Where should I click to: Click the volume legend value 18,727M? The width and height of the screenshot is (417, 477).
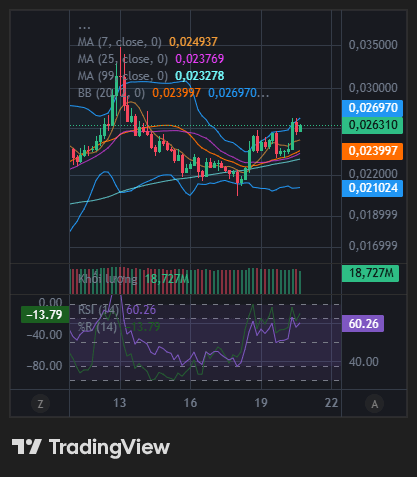click(167, 279)
